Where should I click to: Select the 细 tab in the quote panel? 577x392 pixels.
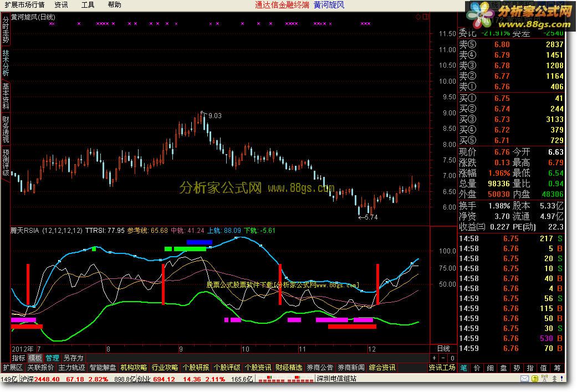click(491, 368)
